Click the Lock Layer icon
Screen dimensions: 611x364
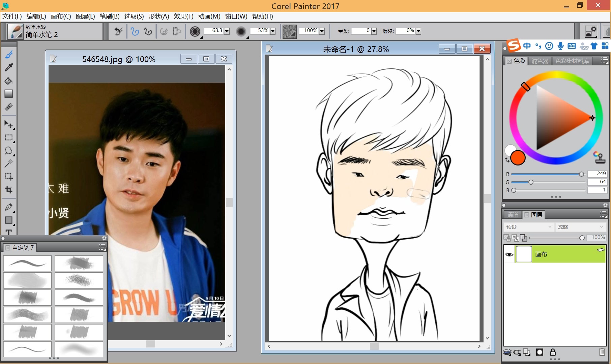tap(553, 352)
